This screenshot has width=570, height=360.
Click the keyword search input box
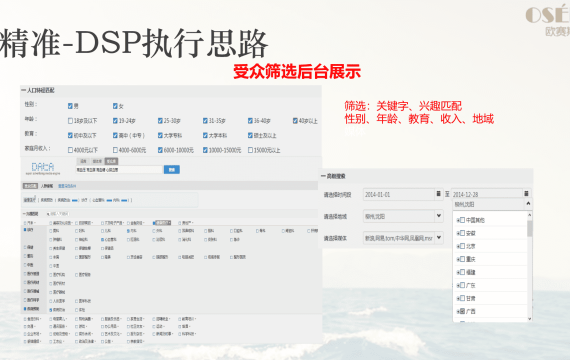[x=119, y=170]
